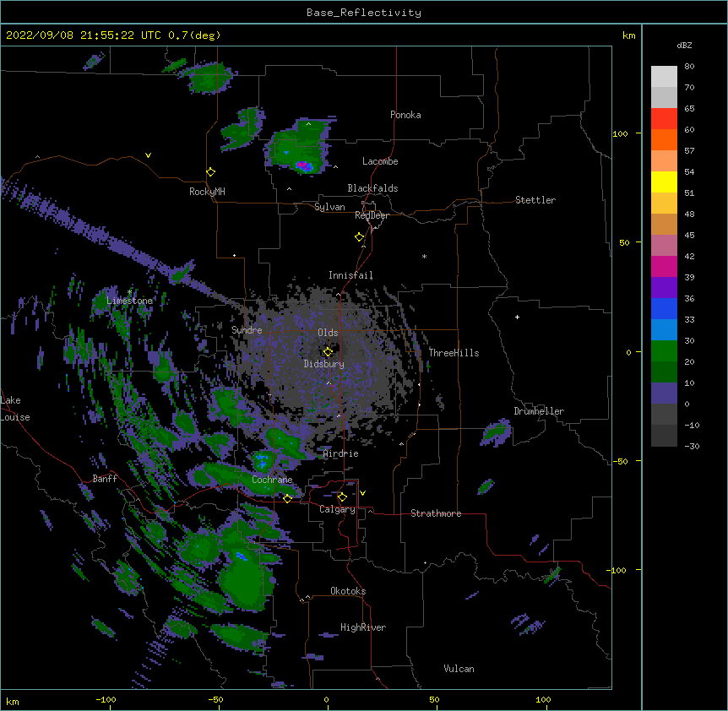The image size is (728, 711).
Task: Click the white asterisk above Limestone label
Action: click(x=129, y=292)
